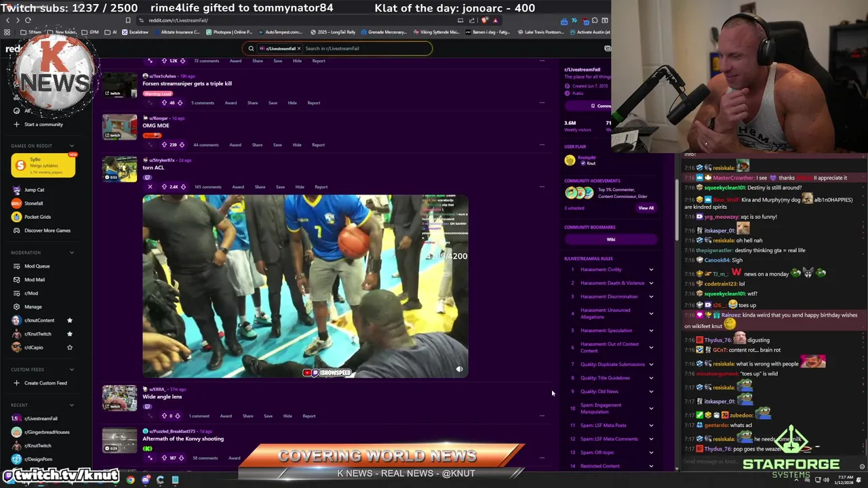
Task: Unfavorite r/knutContent star
Action: (x=69, y=320)
